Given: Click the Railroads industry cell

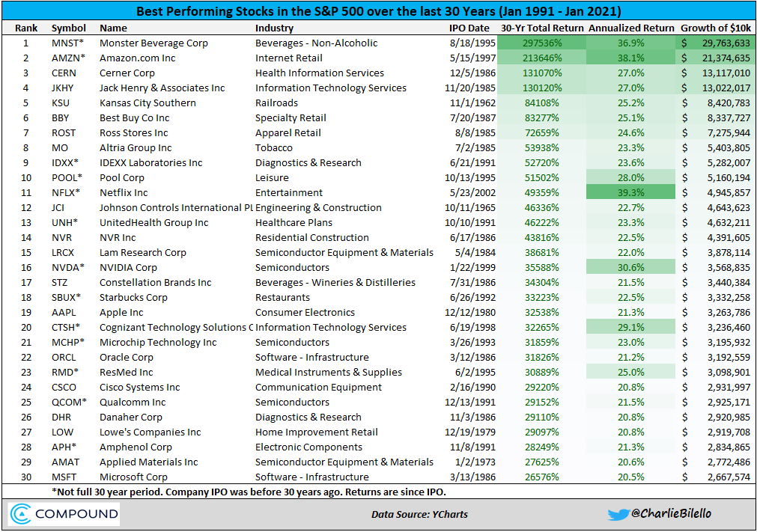Looking at the screenshot, I should (x=276, y=103).
